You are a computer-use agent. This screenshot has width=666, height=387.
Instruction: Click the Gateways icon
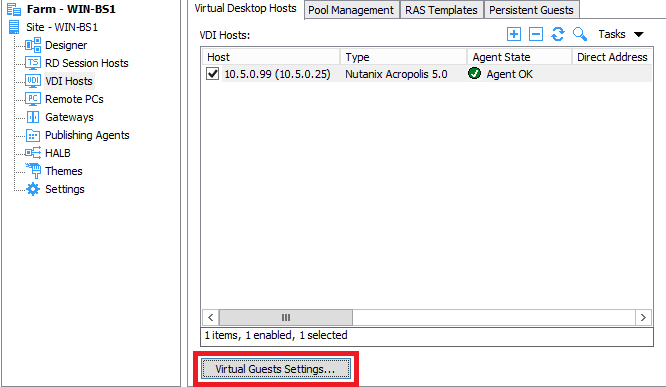click(x=33, y=117)
